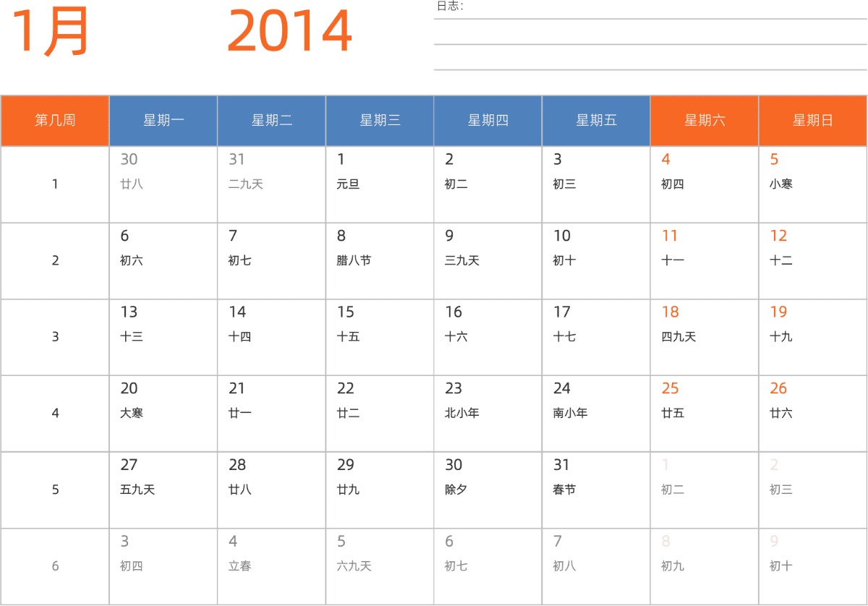
Task: Select Saturday January 4 初四 cell
Action: (x=705, y=184)
